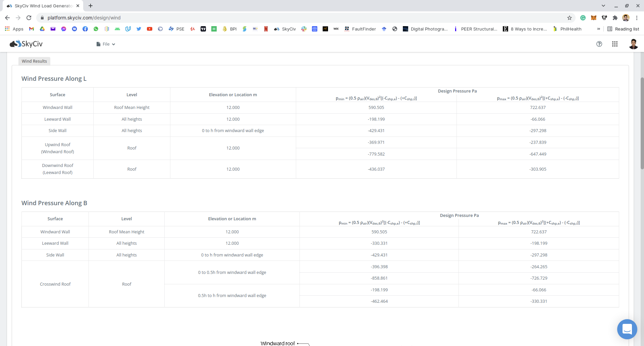Click the MetaMask fox extension icon
The height and width of the screenshot is (346, 644).
pyautogui.click(x=593, y=18)
